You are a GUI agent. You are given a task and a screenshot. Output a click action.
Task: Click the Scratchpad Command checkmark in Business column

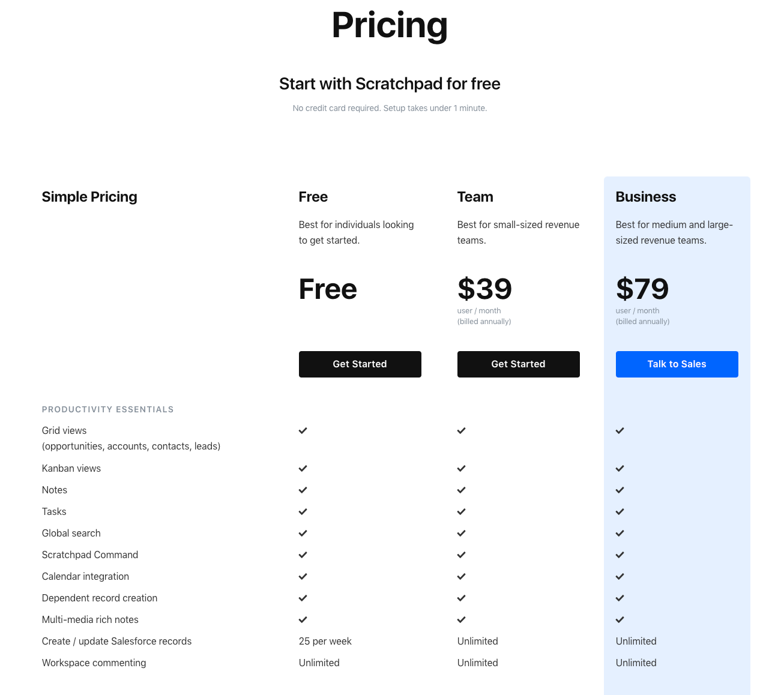[620, 555]
